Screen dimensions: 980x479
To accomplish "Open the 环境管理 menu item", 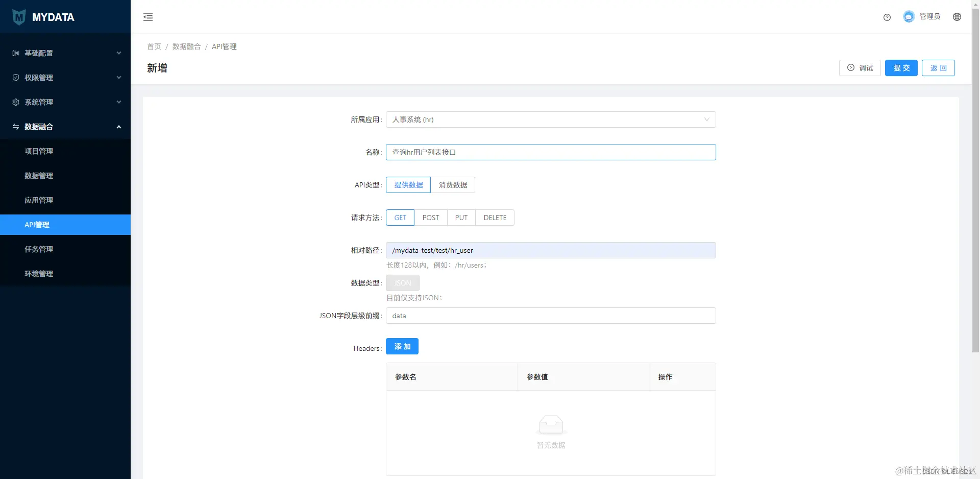I will tap(39, 274).
